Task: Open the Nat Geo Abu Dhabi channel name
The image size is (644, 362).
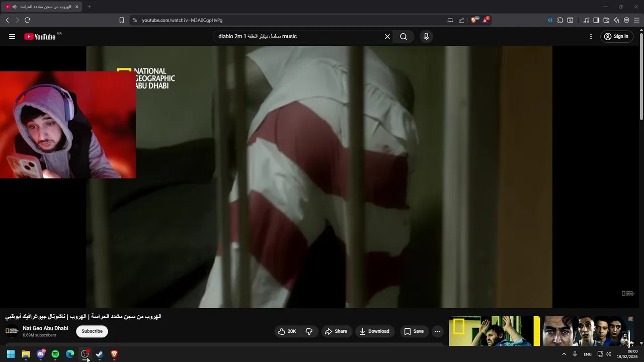Action: click(x=45, y=328)
